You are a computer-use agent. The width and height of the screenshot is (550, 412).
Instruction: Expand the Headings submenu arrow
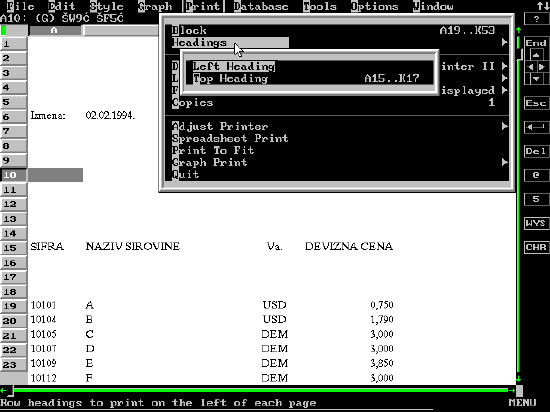point(504,42)
